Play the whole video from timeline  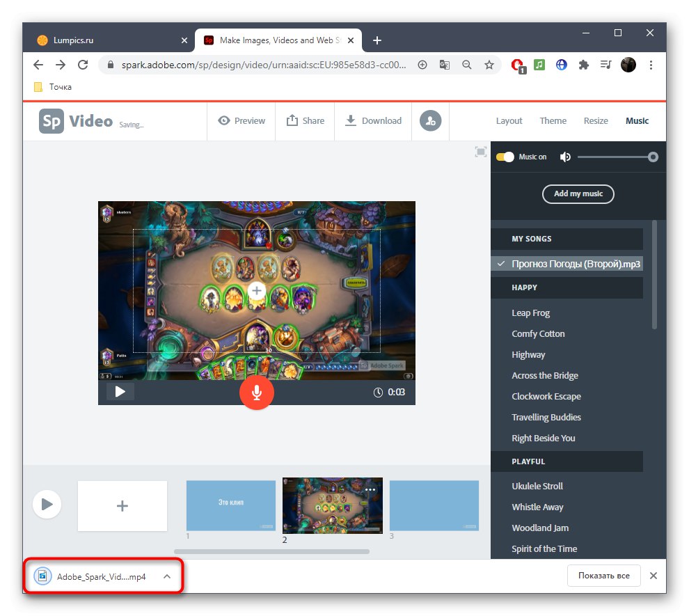[x=47, y=504]
